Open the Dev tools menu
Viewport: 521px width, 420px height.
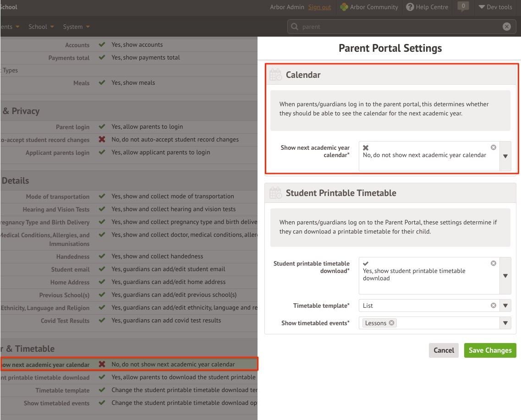pyautogui.click(x=495, y=7)
